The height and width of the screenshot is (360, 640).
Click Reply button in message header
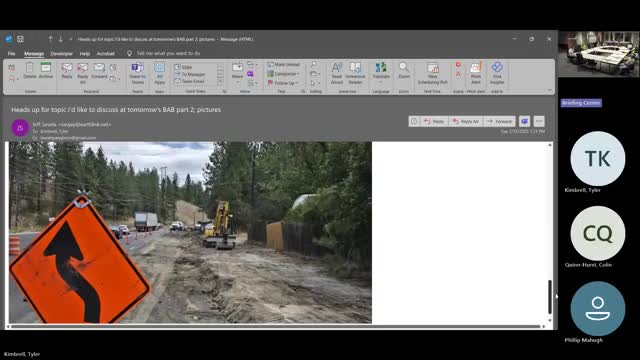pyautogui.click(x=434, y=121)
